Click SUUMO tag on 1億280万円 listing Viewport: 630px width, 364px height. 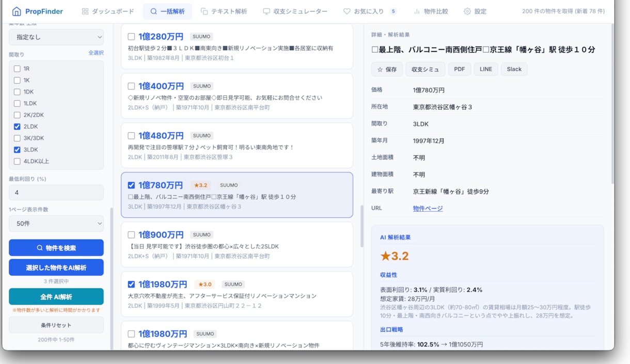[201, 37]
